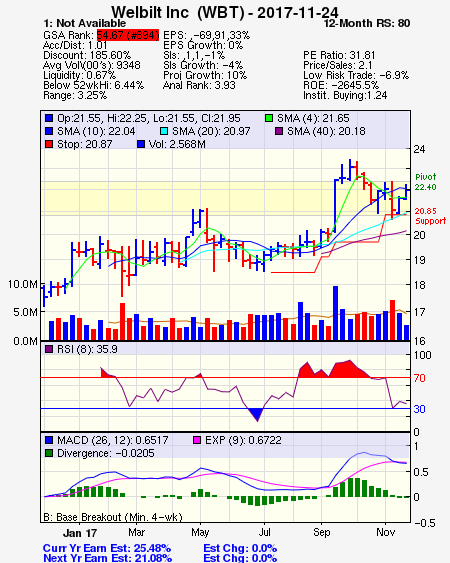
Task: Click the Mar axis label
Action: (x=136, y=532)
